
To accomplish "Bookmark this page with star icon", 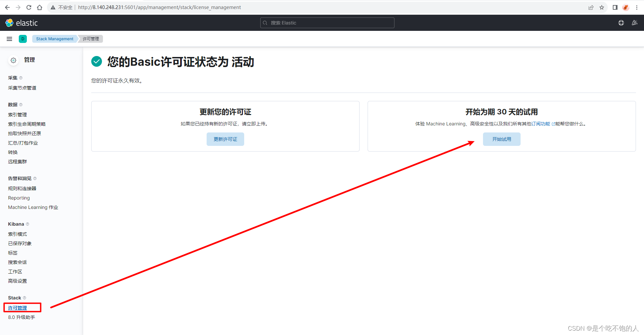I will (602, 7).
